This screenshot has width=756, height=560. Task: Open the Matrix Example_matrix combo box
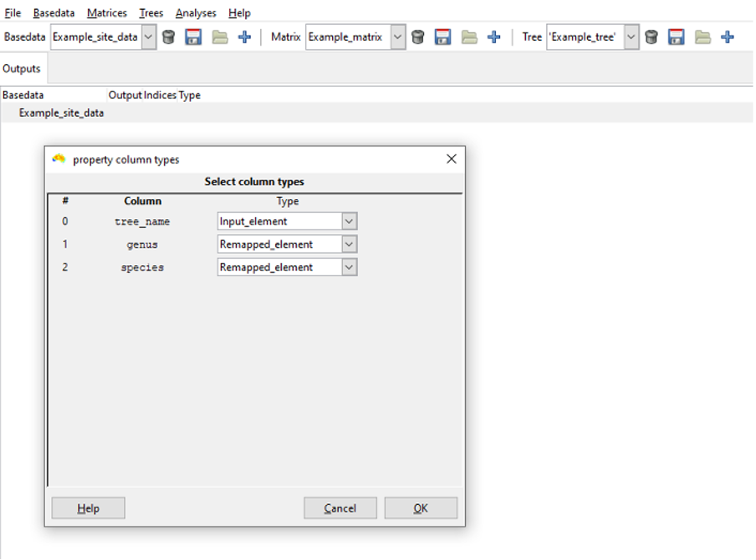tap(398, 37)
